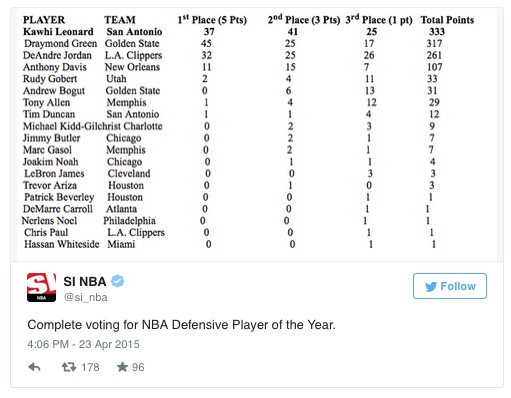This screenshot has height=398, width=511.
Task: Click the reply arrow icon
Action: coord(34,367)
